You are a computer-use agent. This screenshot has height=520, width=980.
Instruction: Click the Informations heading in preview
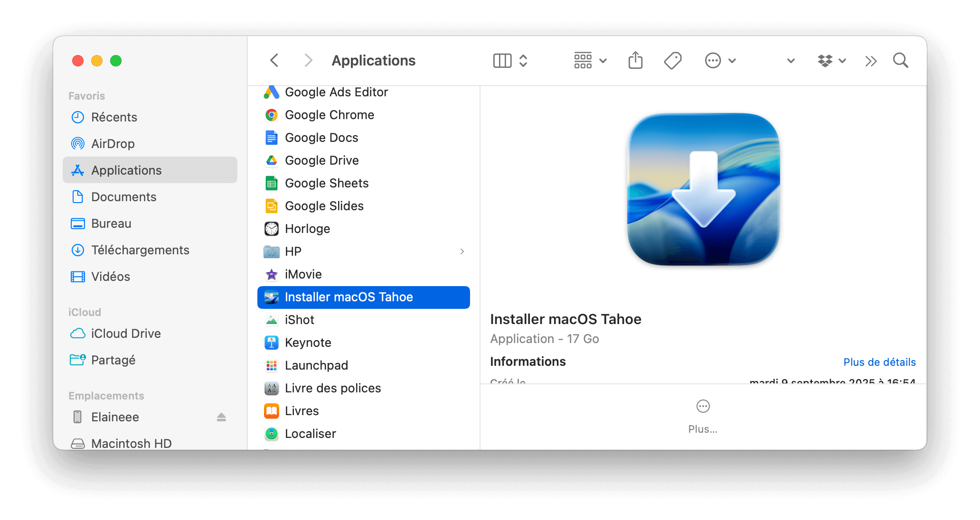[x=528, y=362]
